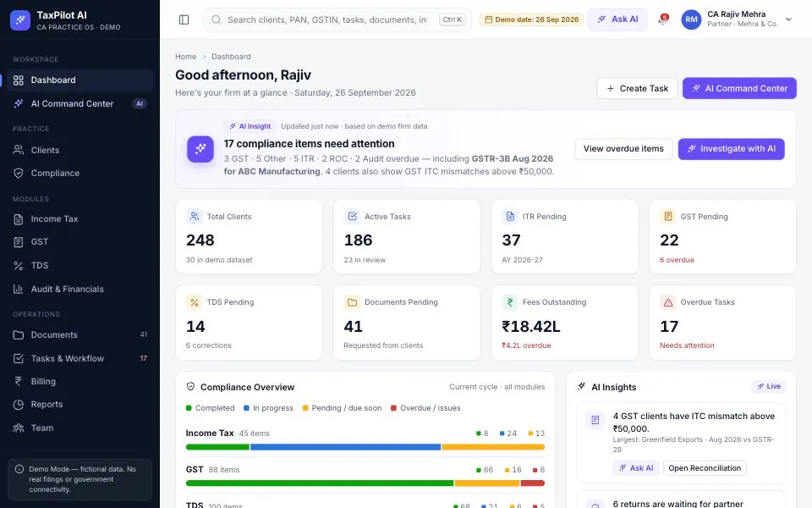Screen dimensions: 812x508
Task: Click the ITR Pending document icon
Action: click(510, 216)
